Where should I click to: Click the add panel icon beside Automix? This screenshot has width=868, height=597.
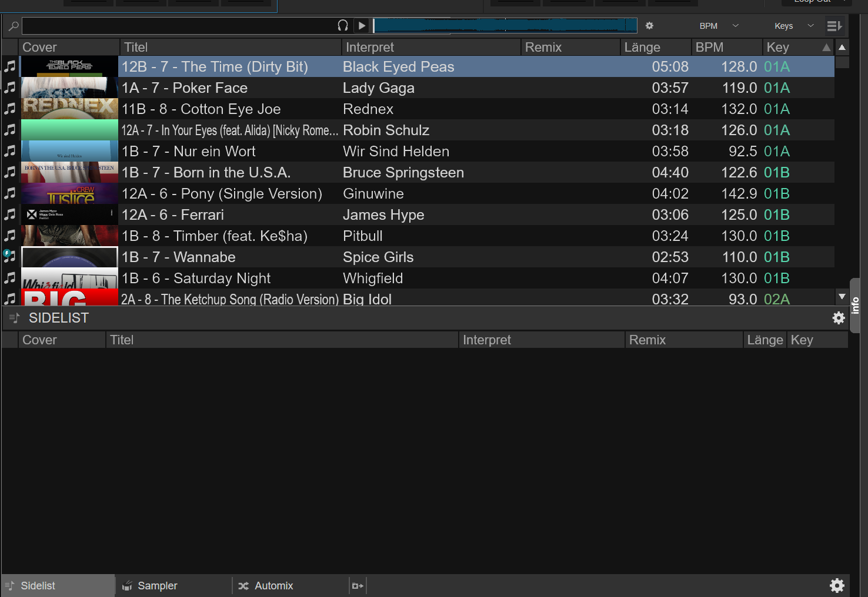(x=358, y=586)
